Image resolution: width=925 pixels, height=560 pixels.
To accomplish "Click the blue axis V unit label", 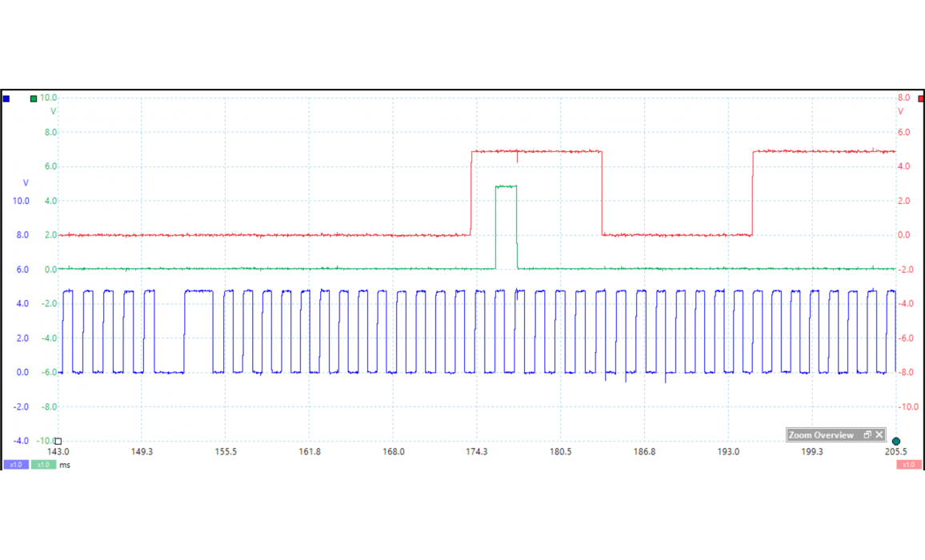I will pos(26,183).
